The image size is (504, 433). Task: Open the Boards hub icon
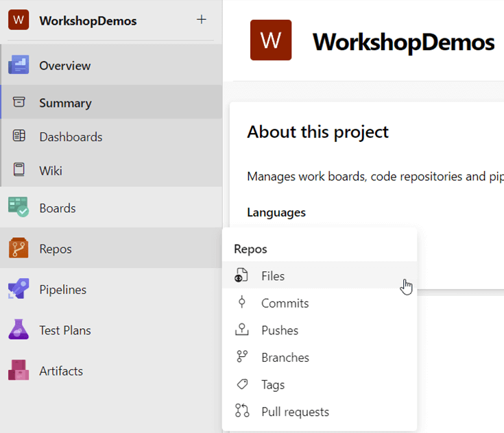tap(19, 208)
